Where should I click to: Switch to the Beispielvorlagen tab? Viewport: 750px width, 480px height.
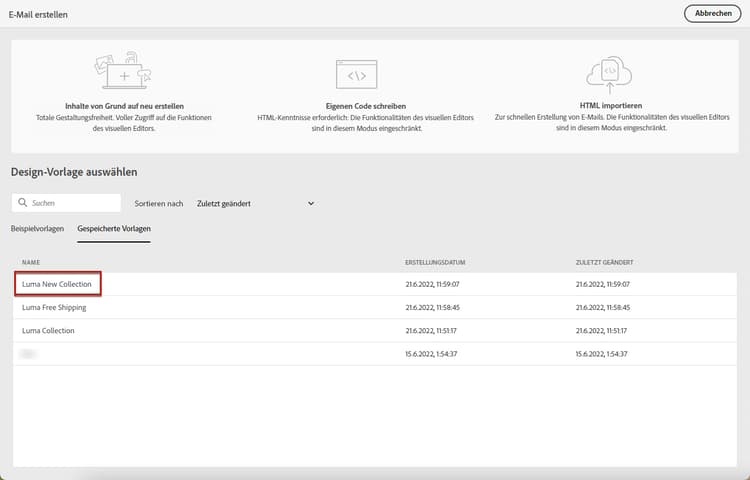tap(37, 229)
